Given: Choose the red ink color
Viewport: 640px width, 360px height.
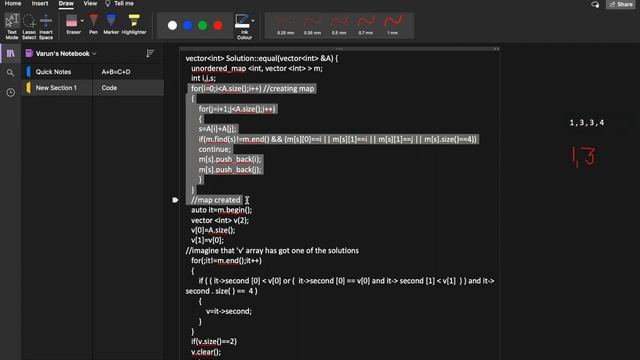Looking at the screenshot, I should click(x=218, y=25).
